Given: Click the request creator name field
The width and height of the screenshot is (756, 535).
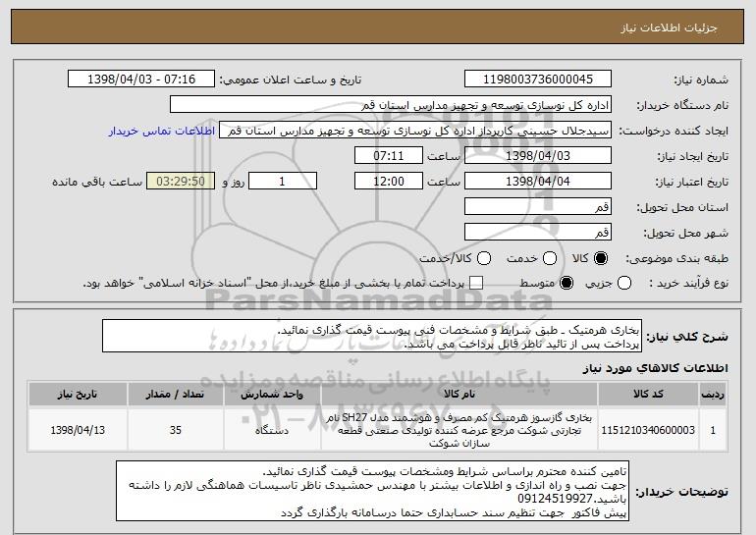Looking at the screenshot, I should point(415,131).
